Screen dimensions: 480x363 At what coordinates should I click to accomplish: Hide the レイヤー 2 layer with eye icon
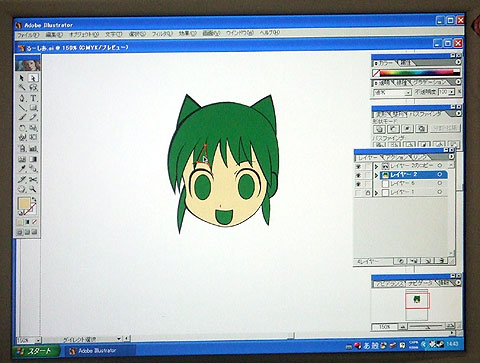point(359,175)
